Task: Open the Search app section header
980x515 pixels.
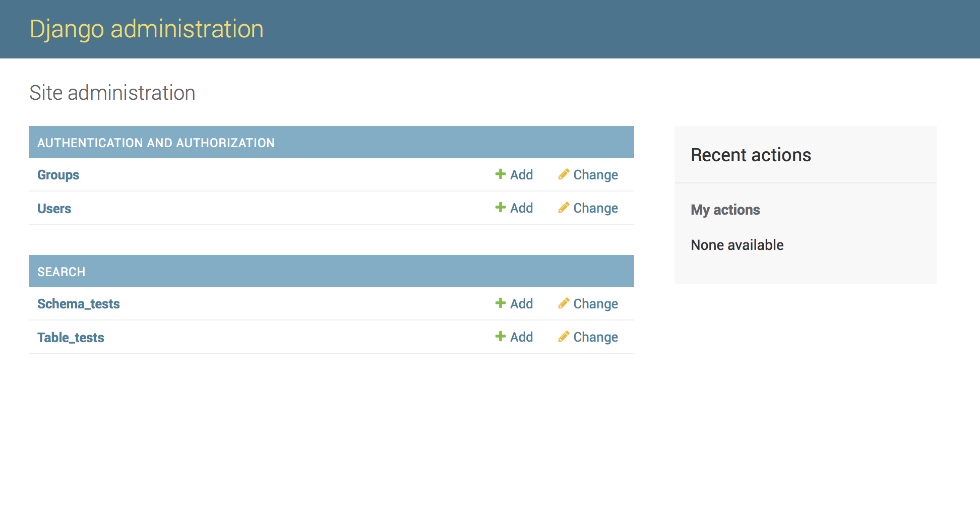Action: 61,272
